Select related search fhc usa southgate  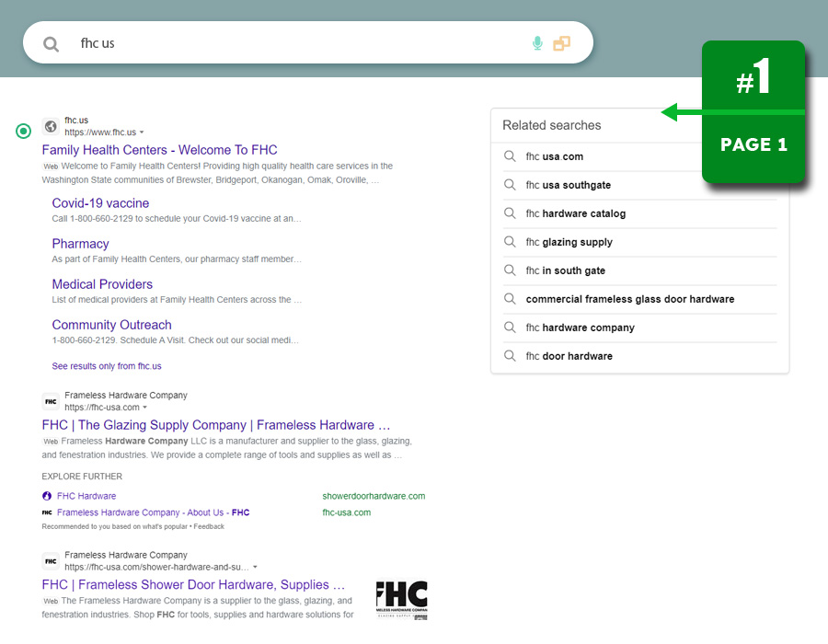click(569, 185)
